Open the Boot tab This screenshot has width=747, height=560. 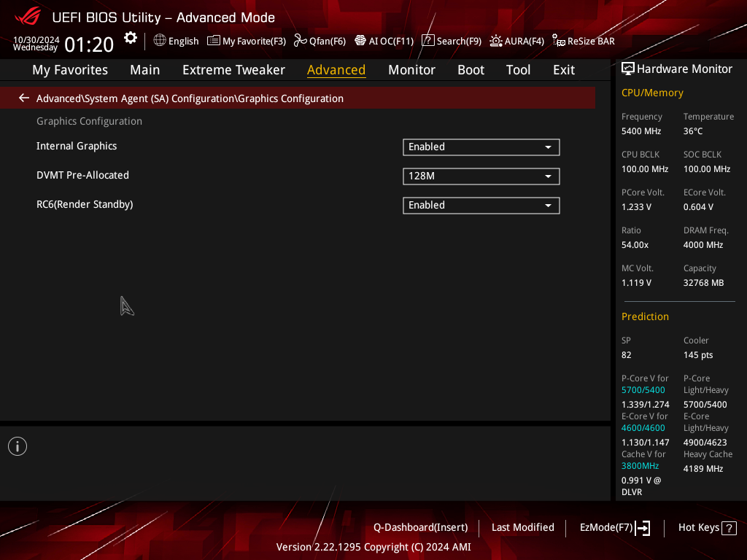pyautogui.click(x=471, y=70)
